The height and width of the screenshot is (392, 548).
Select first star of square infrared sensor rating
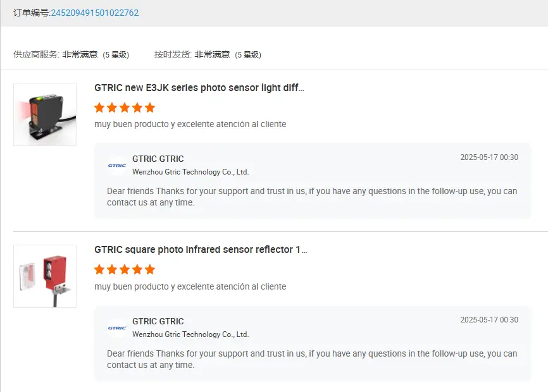click(x=99, y=269)
